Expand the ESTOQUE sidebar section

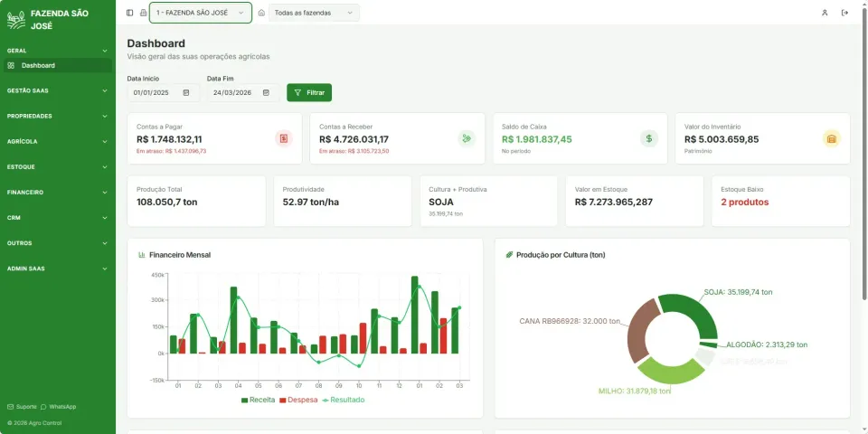click(58, 167)
